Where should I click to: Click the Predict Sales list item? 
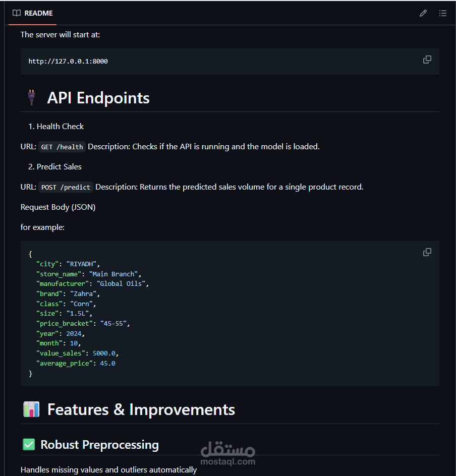coord(59,167)
